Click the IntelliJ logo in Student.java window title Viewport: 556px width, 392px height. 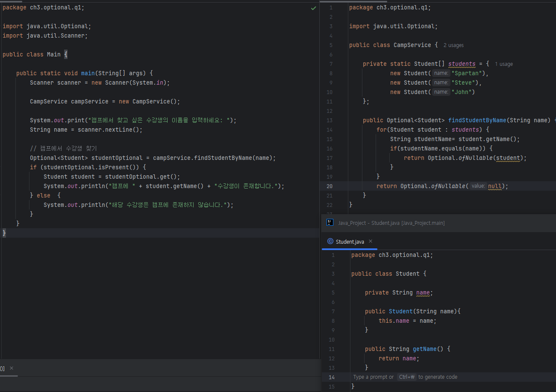(x=329, y=222)
